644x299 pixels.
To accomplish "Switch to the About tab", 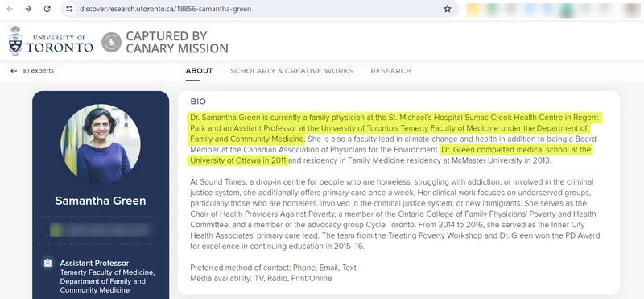I will pyautogui.click(x=199, y=71).
